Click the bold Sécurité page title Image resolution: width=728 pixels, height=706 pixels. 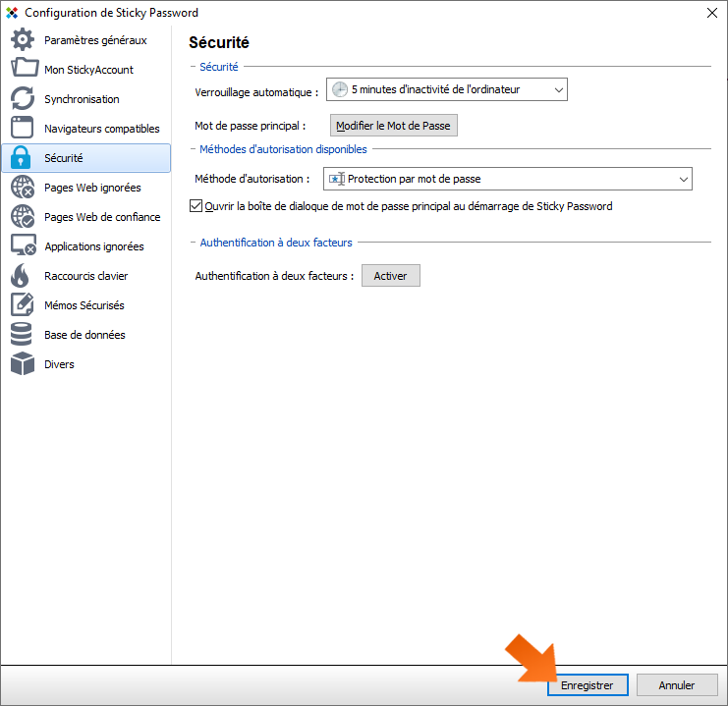[219, 42]
